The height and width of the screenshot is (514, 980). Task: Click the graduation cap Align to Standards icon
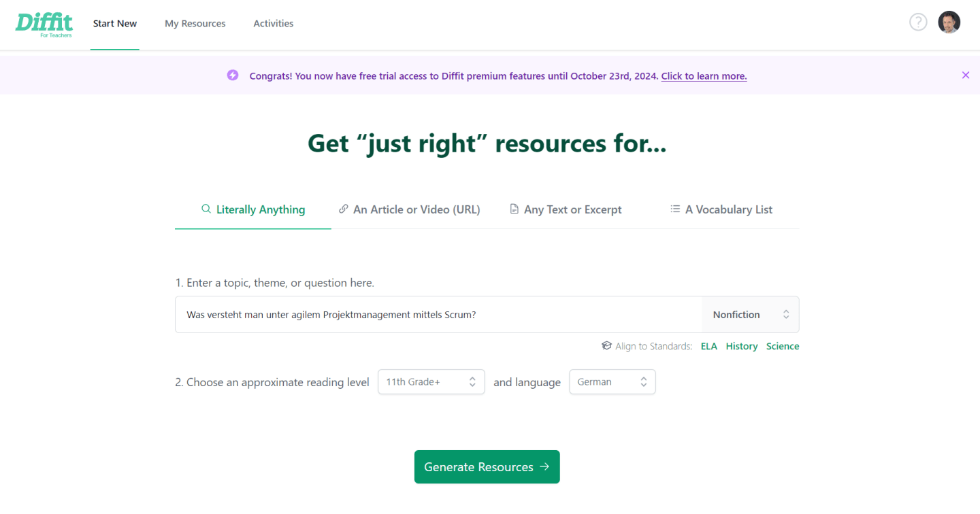606,345
